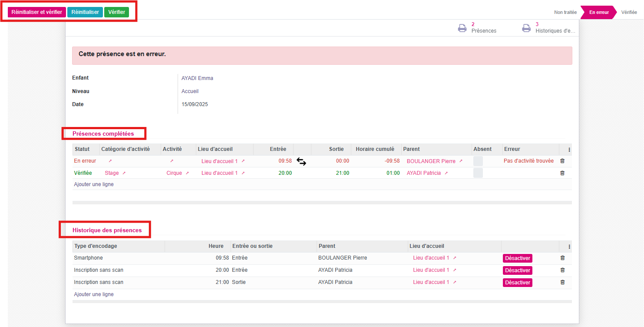The width and height of the screenshot is (644, 327).
Task: Select the Vérifiée status stage
Action: 629,12
